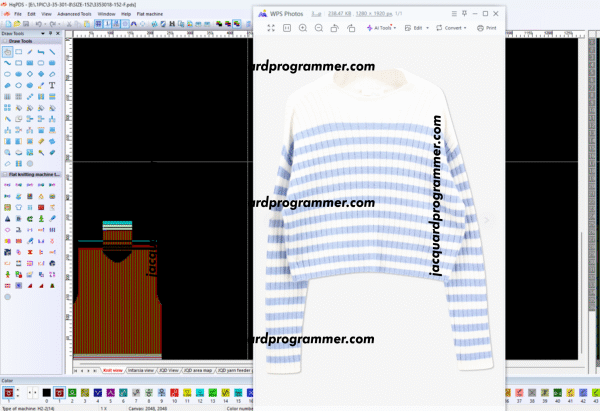Enter fullscreen view in WPS Photos
Image resolution: width=600 pixels, height=411 pixels.
272,28
